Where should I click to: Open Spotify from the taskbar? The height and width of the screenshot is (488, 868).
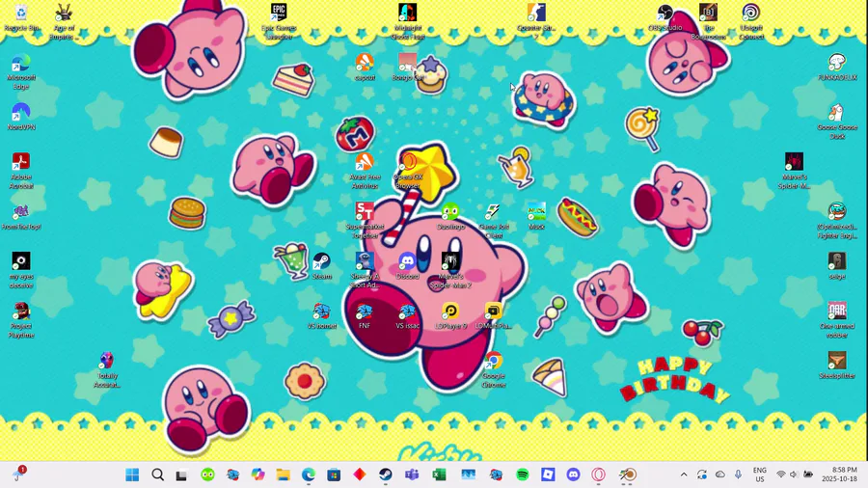pos(522,474)
